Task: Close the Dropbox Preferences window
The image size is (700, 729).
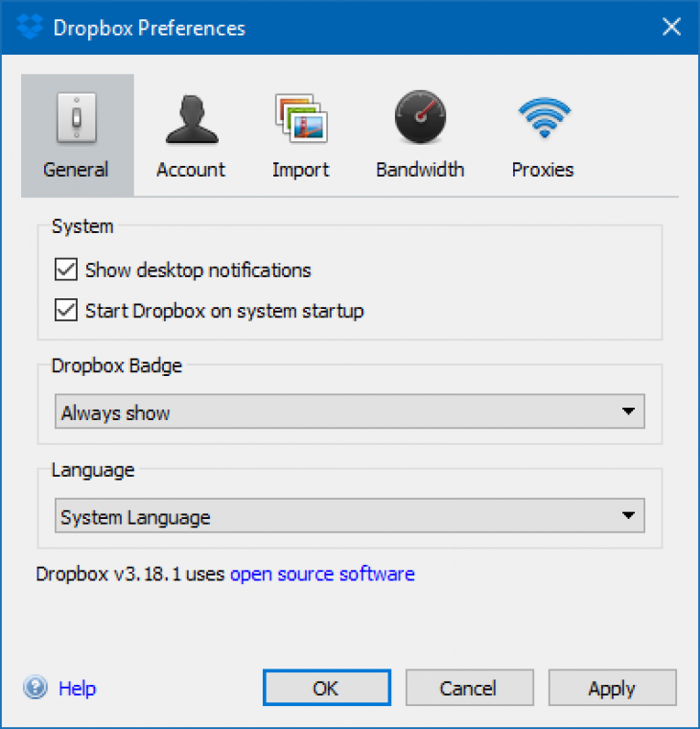Action: point(671,27)
